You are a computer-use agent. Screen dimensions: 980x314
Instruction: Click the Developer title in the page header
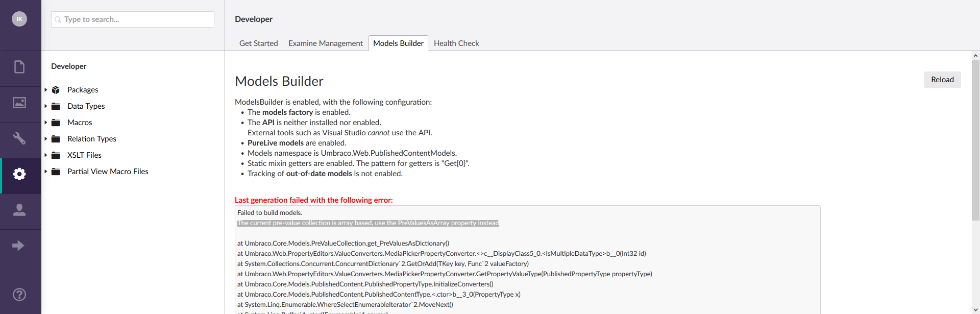pyautogui.click(x=254, y=19)
